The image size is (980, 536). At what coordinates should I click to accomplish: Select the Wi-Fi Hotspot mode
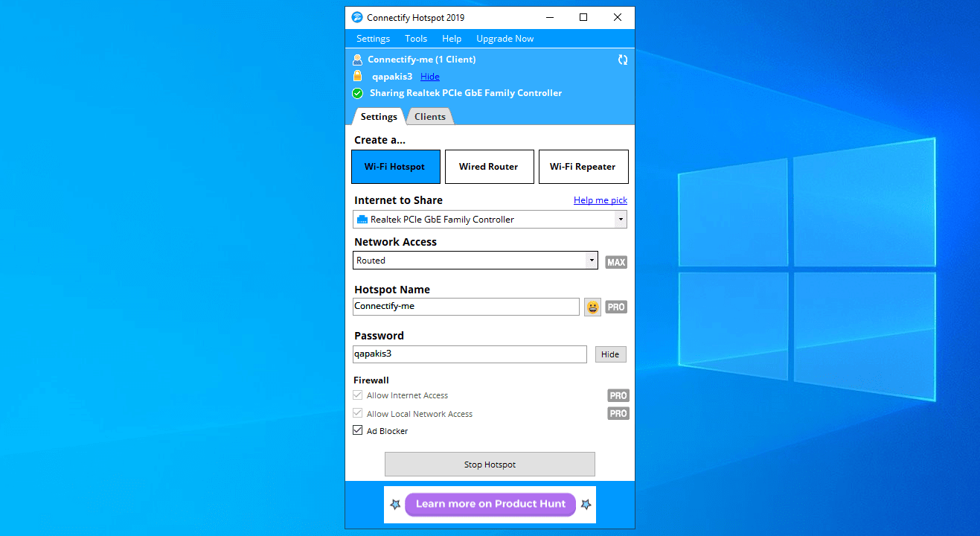click(396, 167)
